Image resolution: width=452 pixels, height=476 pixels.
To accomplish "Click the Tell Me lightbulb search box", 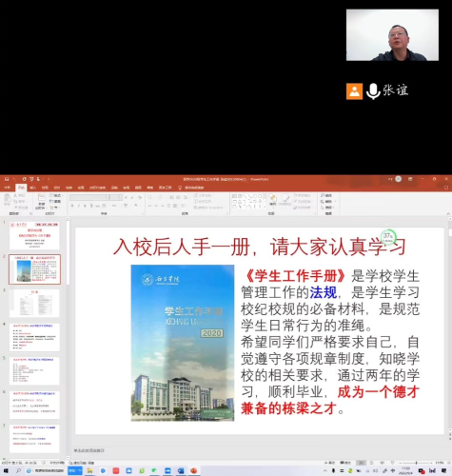I will pos(191,188).
